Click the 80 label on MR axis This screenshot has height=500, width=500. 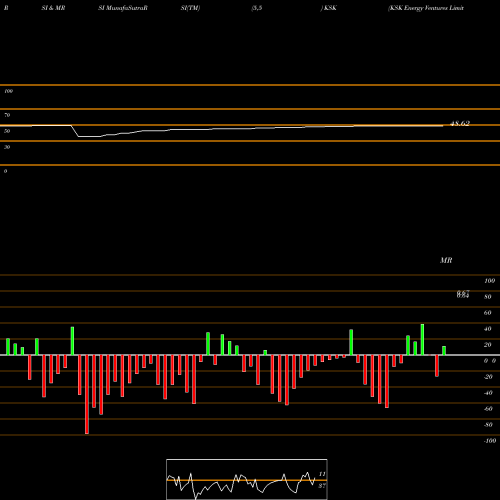(488, 297)
